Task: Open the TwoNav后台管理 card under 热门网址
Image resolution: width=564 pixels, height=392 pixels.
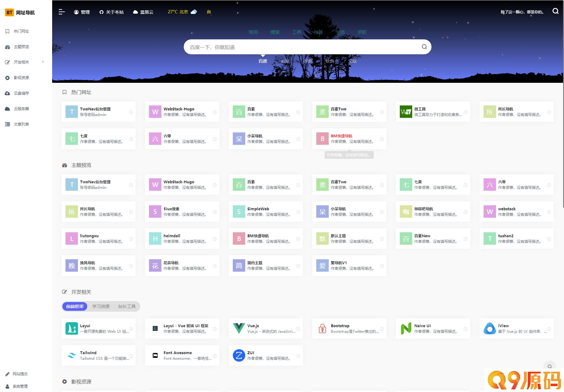Action: [x=99, y=112]
